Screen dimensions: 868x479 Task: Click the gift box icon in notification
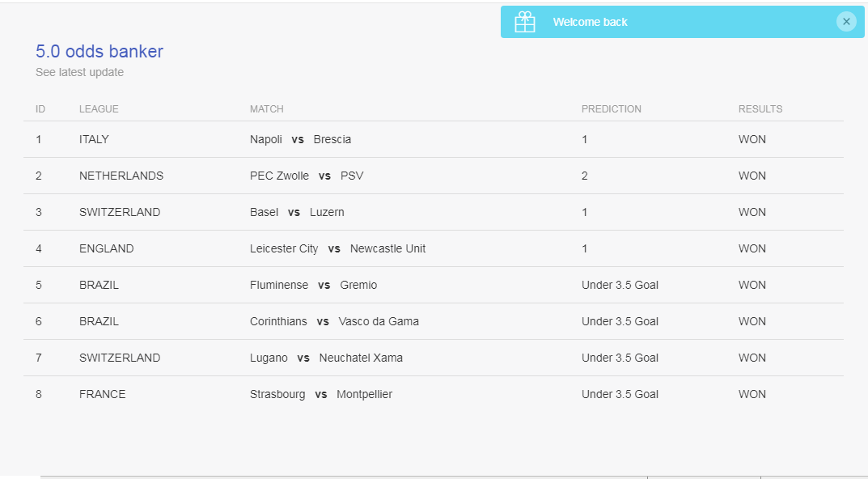[x=525, y=22]
